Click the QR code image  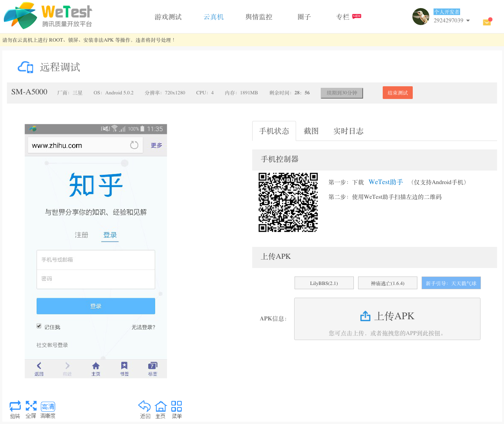point(288,202)
